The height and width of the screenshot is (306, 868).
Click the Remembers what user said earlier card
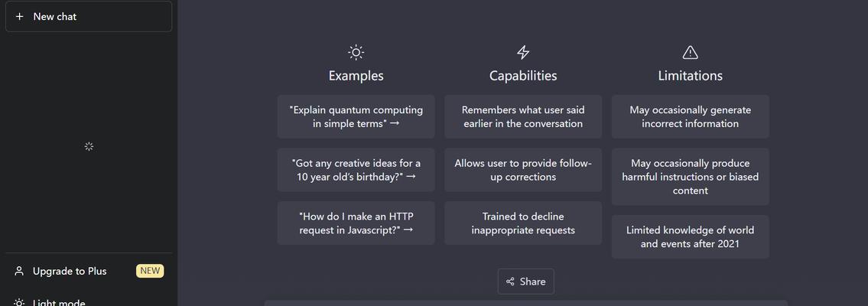pyautogui.click(x=523, y=117)
